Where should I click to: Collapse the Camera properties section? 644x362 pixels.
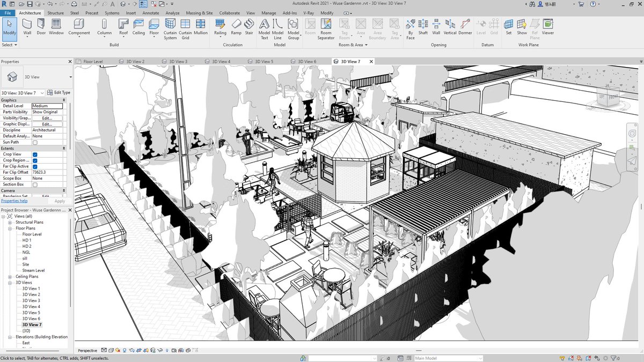pos(65,191)
